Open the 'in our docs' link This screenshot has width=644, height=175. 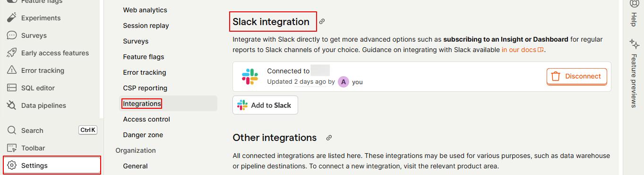[523, 50]
